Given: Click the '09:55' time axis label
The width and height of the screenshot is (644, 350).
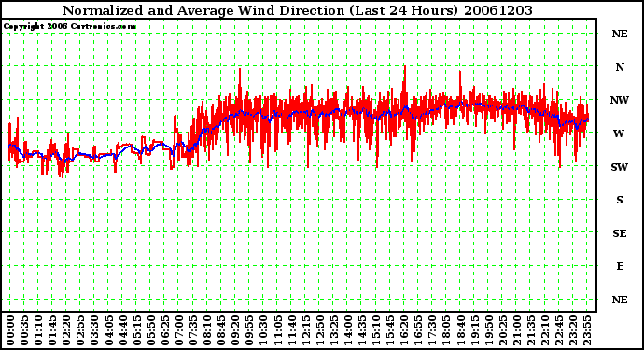Looking at the screenshot, I should tap(249, 330).
